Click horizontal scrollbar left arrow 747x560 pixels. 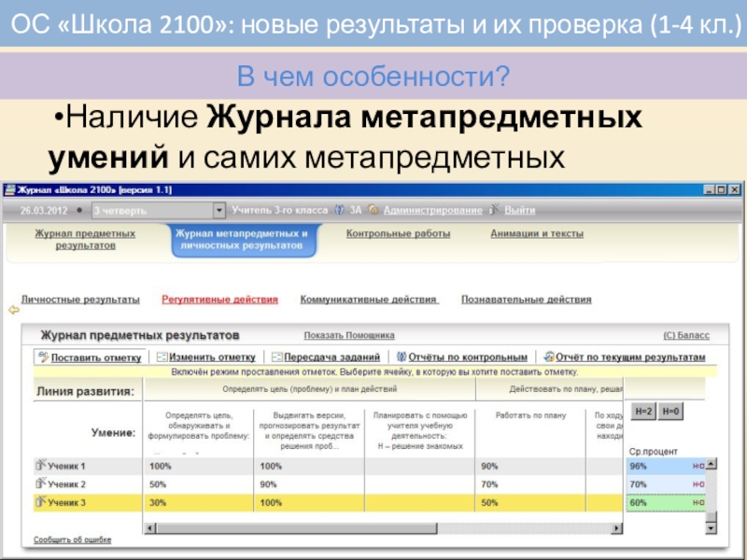click(150, 528)
